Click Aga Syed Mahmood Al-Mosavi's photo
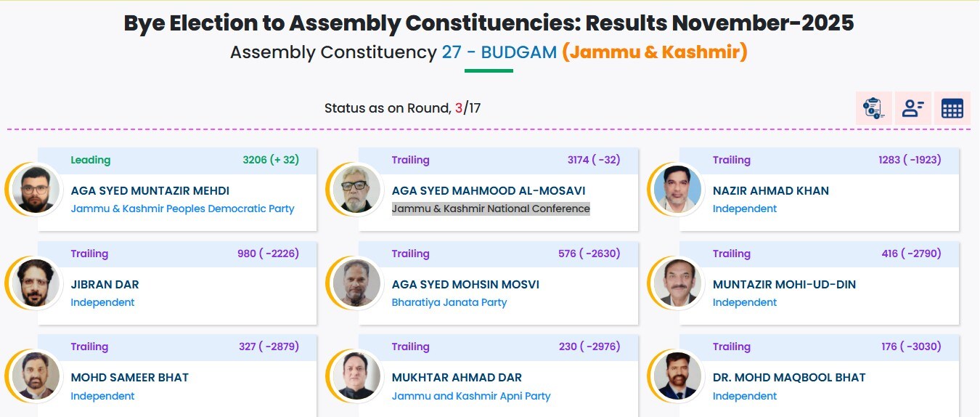 click(357, 189)
